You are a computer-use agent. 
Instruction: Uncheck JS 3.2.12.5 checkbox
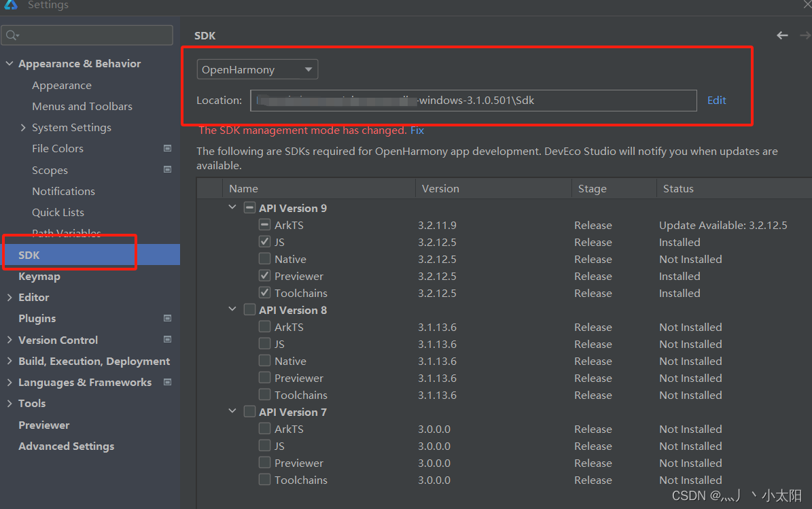[264, 242]
